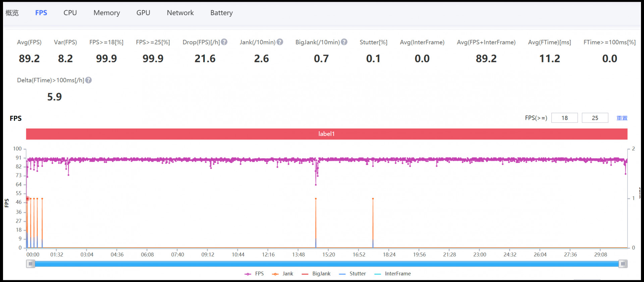Click right handle of timeline range slider
644x282 pixels.
623,264
